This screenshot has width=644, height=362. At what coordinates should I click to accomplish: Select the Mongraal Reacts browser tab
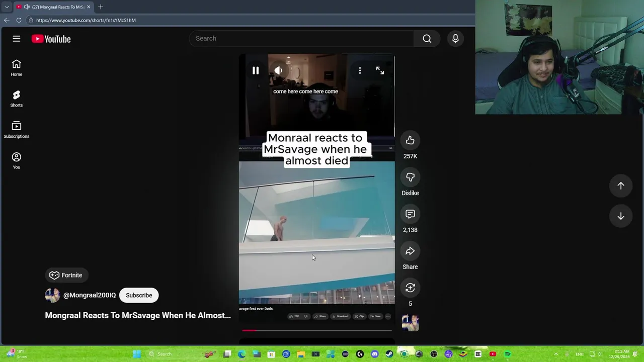click(x=53, y=7)
